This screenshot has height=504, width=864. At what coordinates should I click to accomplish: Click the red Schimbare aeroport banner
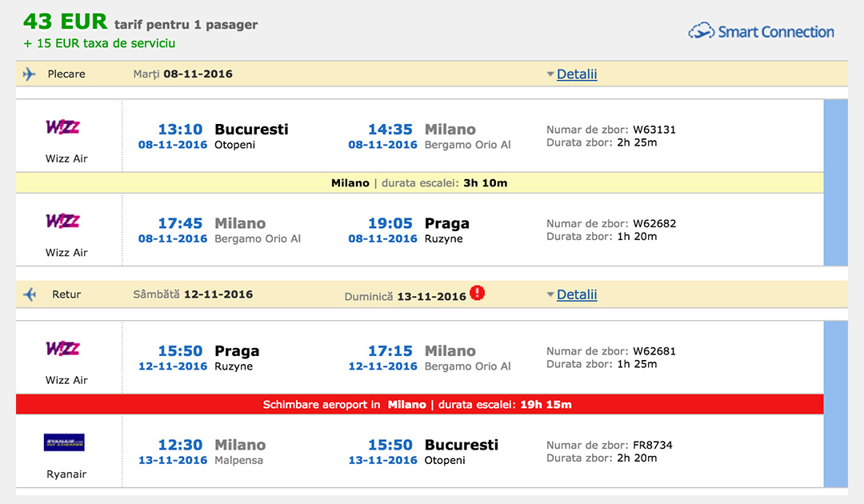(416, 404)
